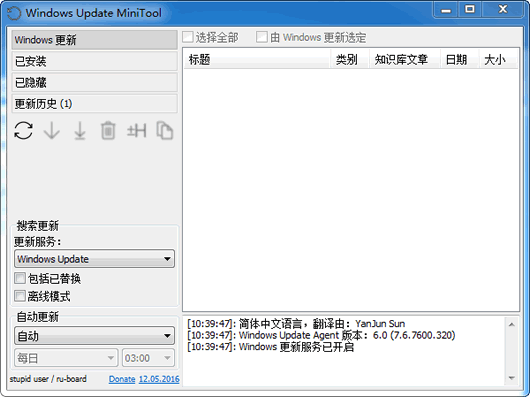The width and height of the screenshot is (530, 397).
Task: Open the Windows Update service dropdown
Action: pyautogui.click(x=95, y=259)
